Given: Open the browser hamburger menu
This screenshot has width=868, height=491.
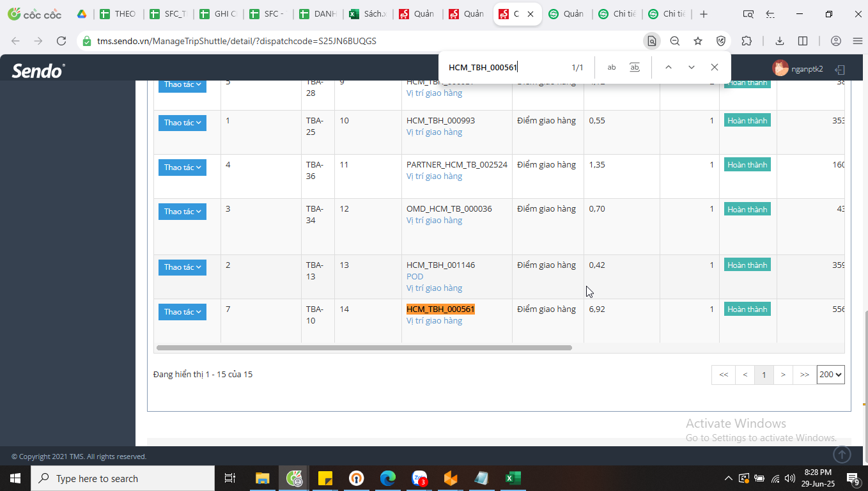Looking at the screenshot, I should [858, 41].
